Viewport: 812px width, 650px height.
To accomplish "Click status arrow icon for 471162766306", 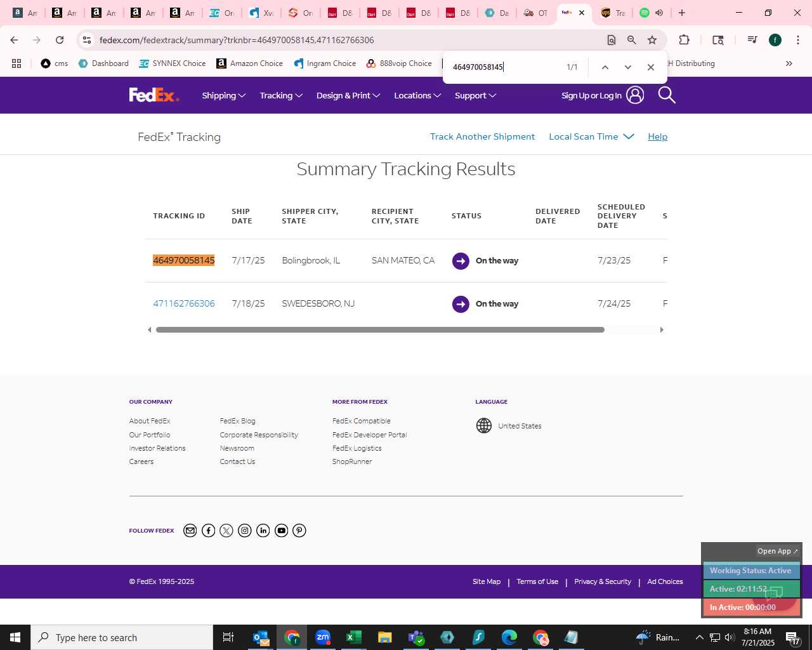I will coord(461,304).
